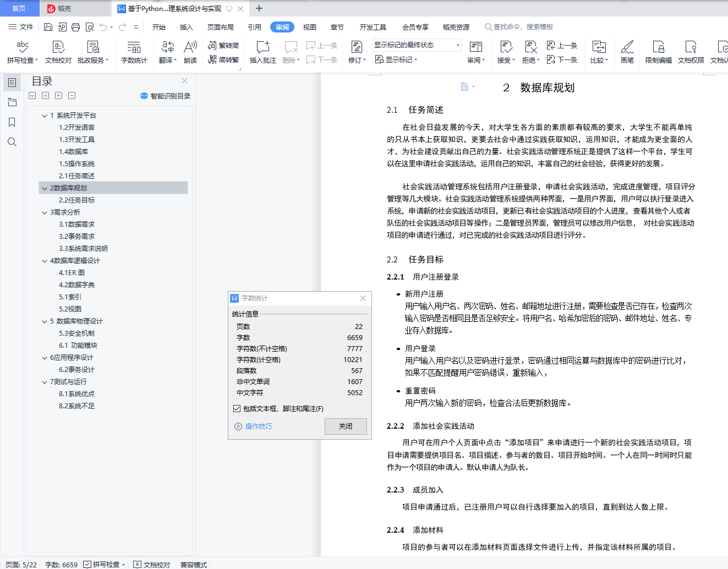Convert text with 繁转简
728x569 pixels.
(x=223, y=46)
